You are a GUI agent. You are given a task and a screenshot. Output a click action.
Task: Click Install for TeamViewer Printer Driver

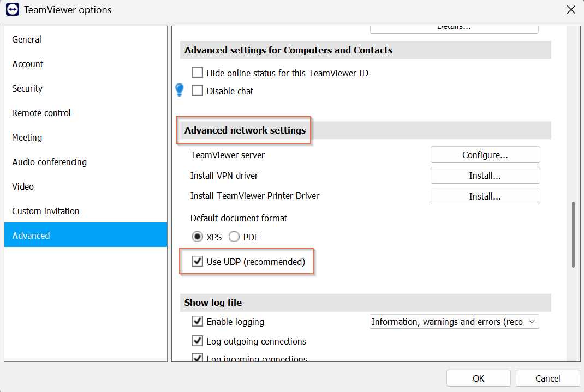[x=485, y=196]
